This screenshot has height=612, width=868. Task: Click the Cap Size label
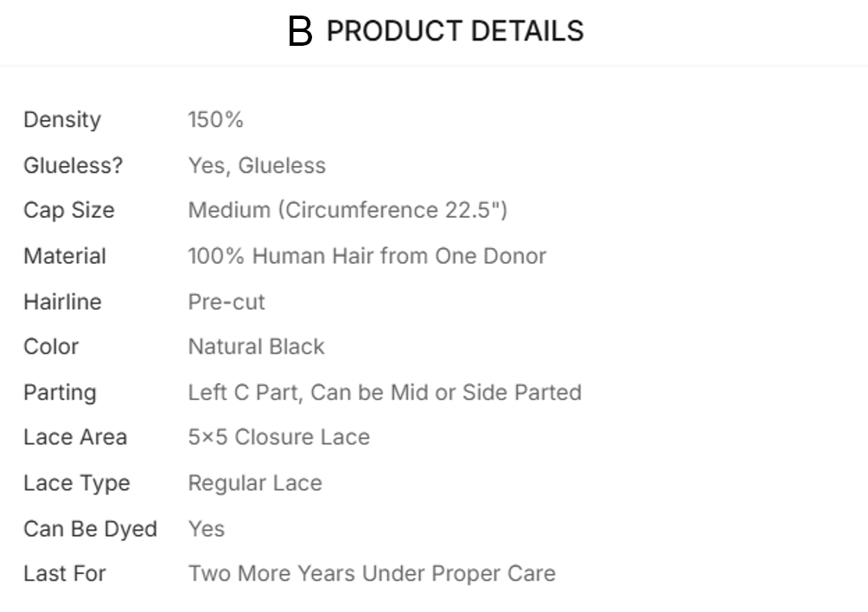pyautogui.click(x=69, y=211)
